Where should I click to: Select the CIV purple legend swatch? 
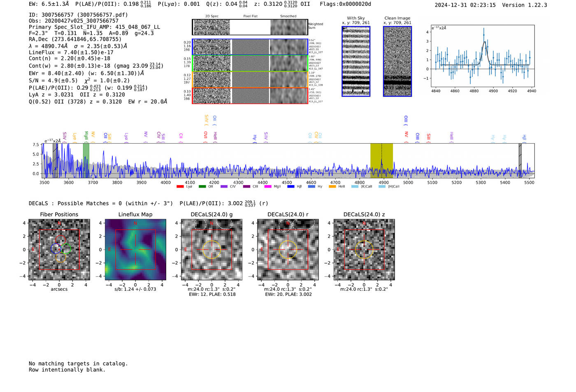point(224,186)
